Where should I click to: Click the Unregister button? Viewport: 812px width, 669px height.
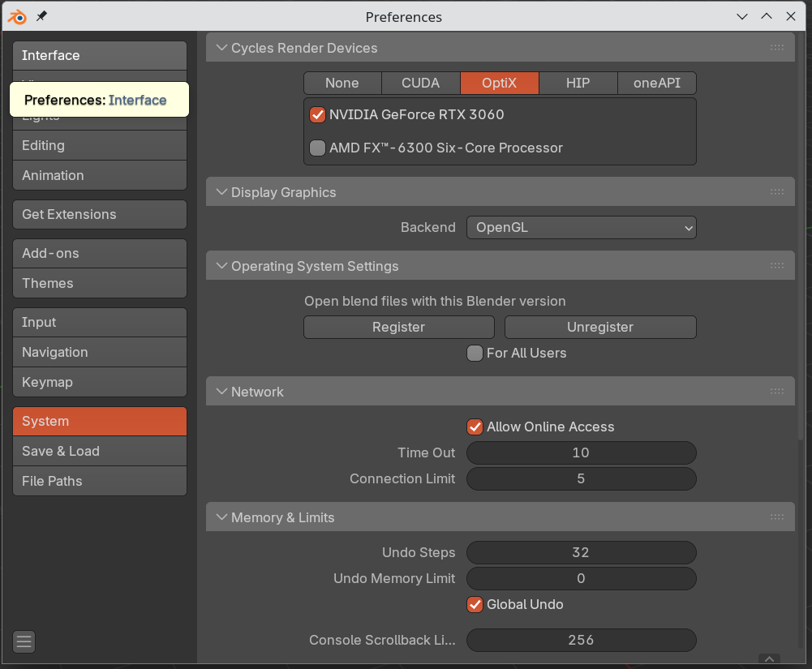point(601,328)
